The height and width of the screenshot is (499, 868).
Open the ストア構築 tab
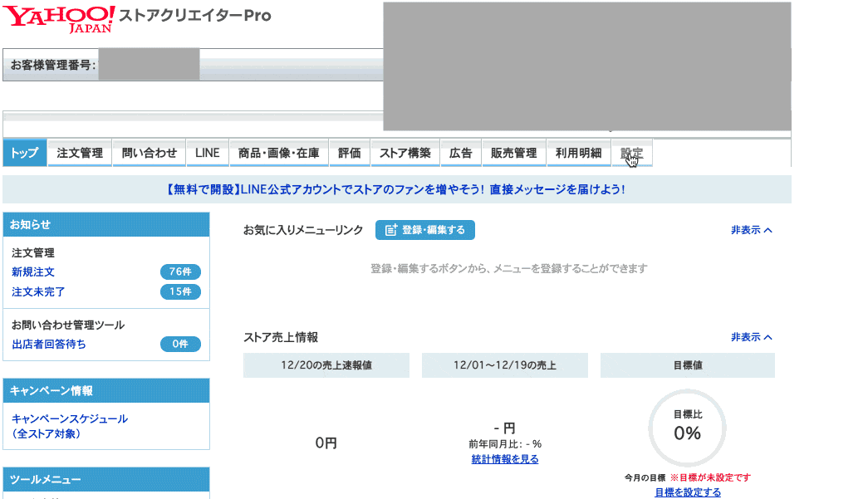click(x=405, y=152)
